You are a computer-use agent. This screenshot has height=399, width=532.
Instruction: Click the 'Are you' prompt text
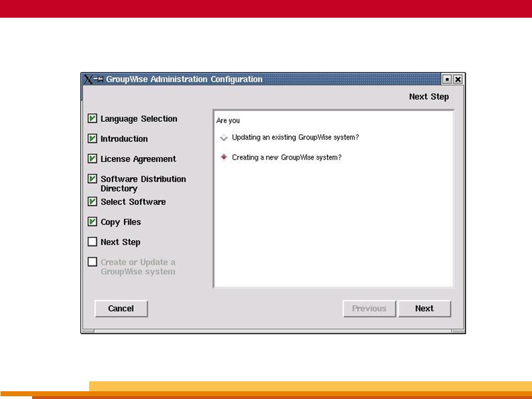click(228, 120)
